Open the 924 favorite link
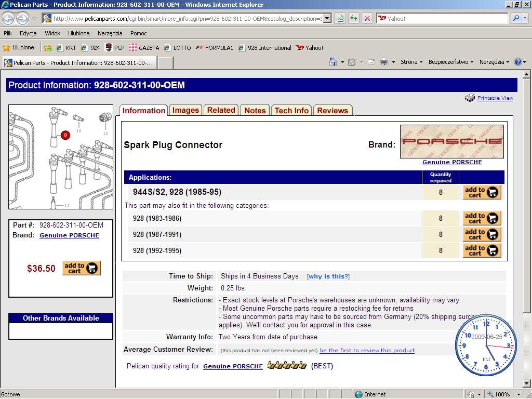Image resolution: width=532 pixels, height=399 pixels. tap(90, 48)
